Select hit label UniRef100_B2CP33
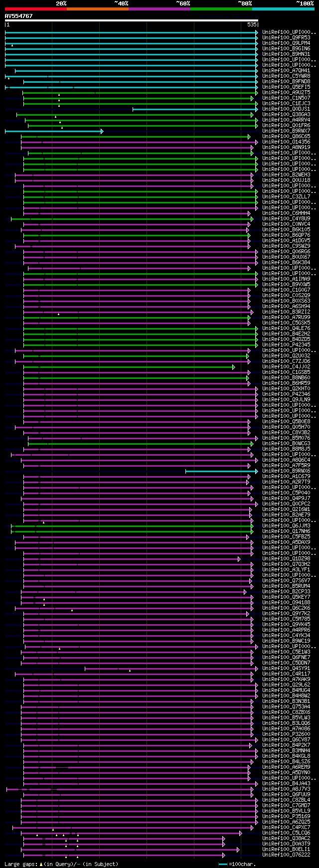 286,591
